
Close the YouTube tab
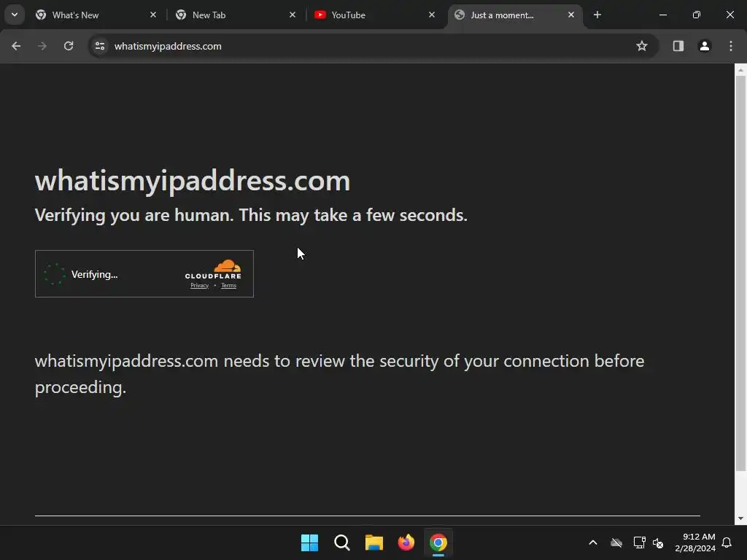pos(432,15)
